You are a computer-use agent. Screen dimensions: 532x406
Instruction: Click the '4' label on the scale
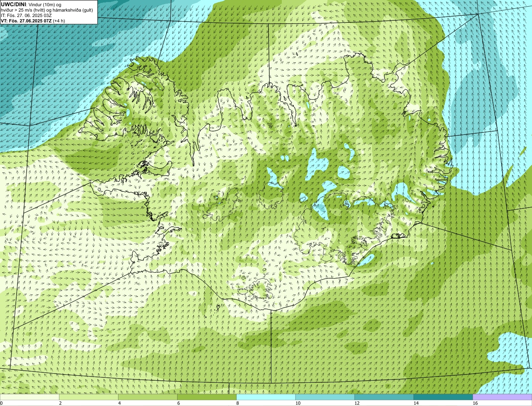119,403
